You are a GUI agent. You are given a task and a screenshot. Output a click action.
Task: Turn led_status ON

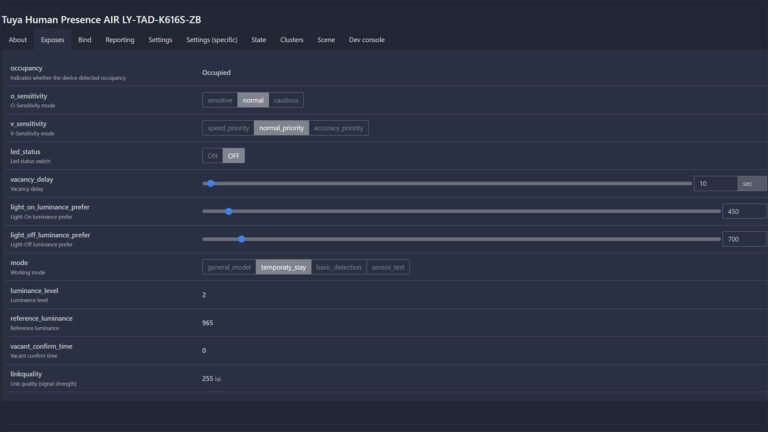[x=212, y=156]
